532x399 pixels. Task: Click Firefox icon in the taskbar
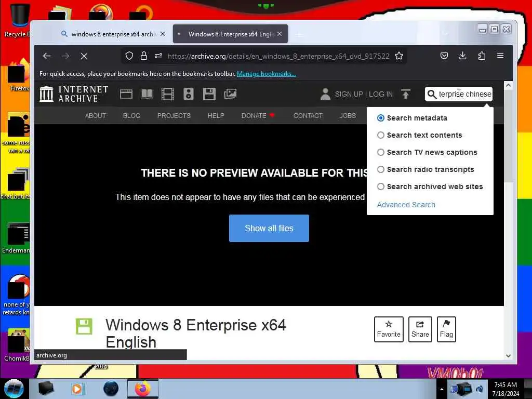[143, 389]
